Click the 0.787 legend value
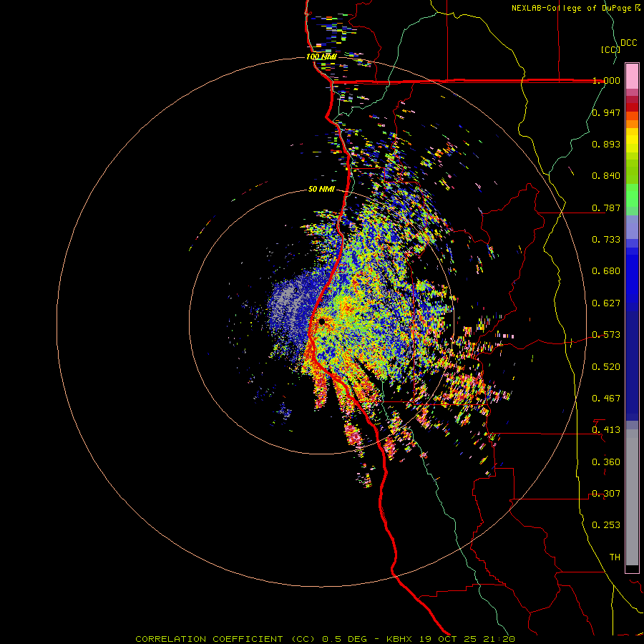The width and height of the screenshot is (644, 644). pyautogui.click(x=606, y=208)
